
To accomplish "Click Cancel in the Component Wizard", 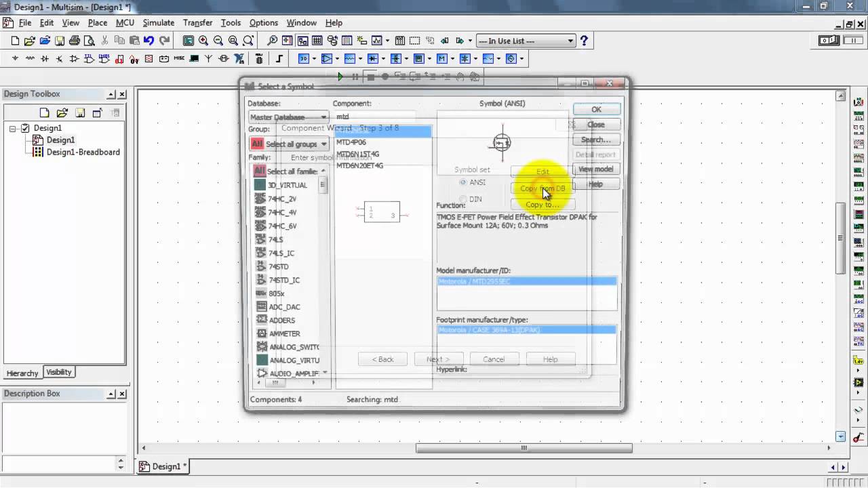I will [x=494, y=359].
